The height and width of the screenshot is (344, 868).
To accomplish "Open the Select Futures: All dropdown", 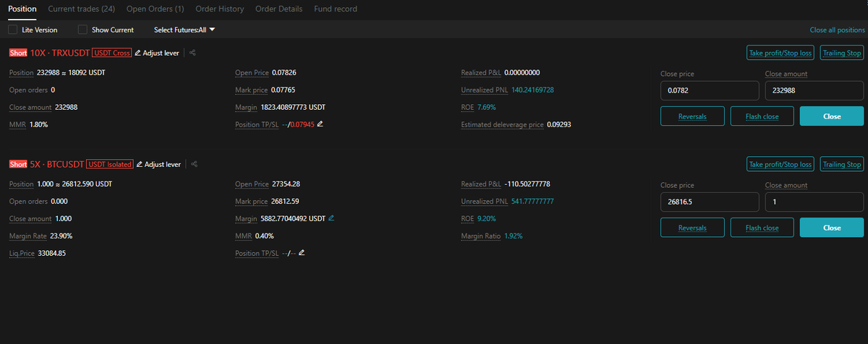I will click(x=184, y=30).
